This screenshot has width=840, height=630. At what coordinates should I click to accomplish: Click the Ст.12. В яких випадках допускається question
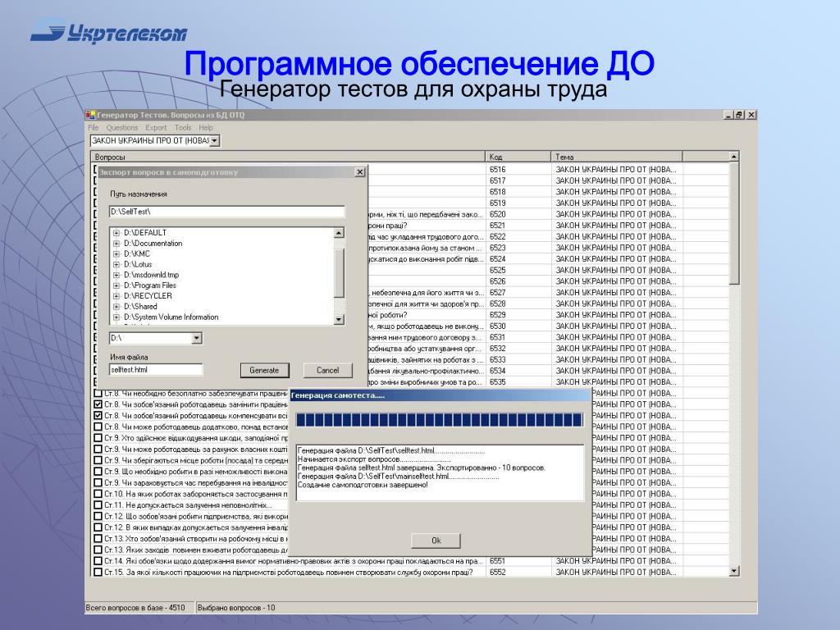(196, 527)
